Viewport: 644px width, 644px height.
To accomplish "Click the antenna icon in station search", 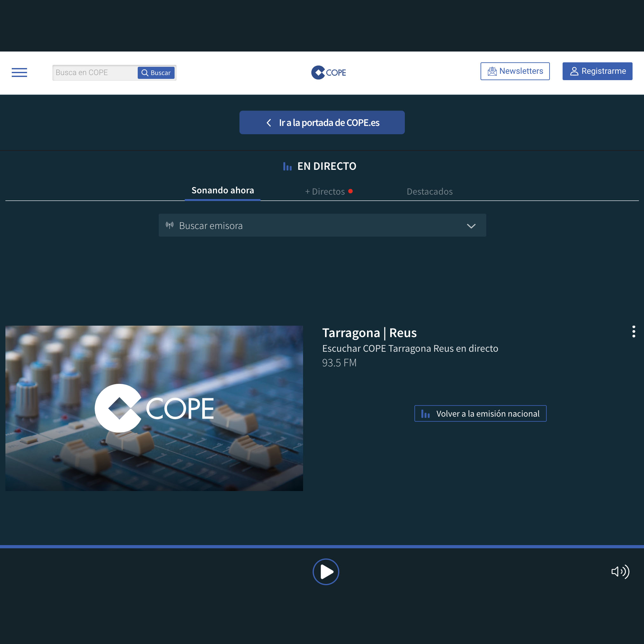I will [x=170, y=225].
